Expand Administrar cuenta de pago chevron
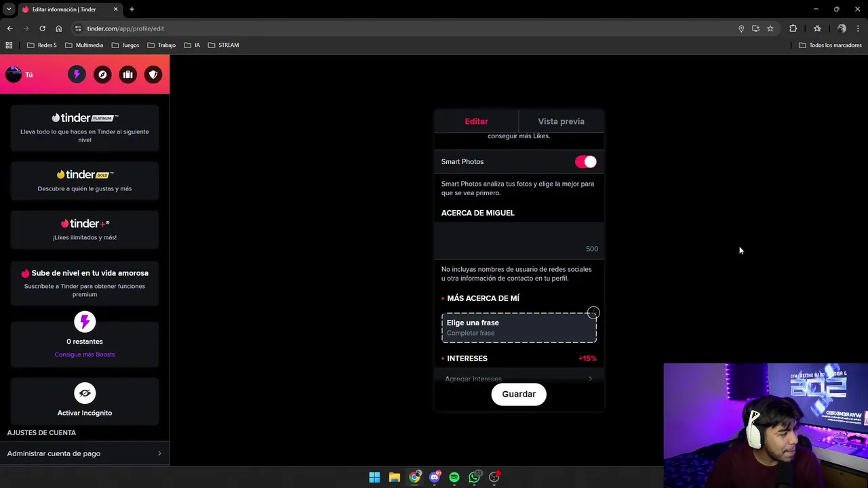868x488 pixels. tap(159, 453)
